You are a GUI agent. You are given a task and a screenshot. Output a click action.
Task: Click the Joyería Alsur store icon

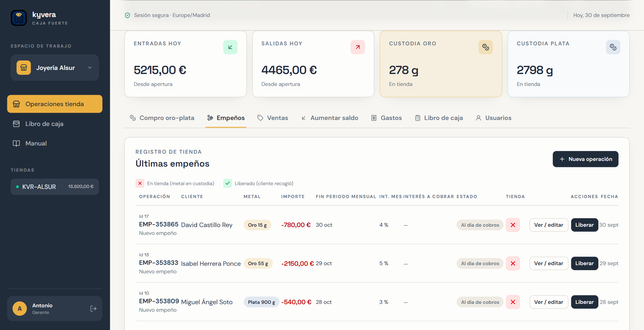coord(24,68)
